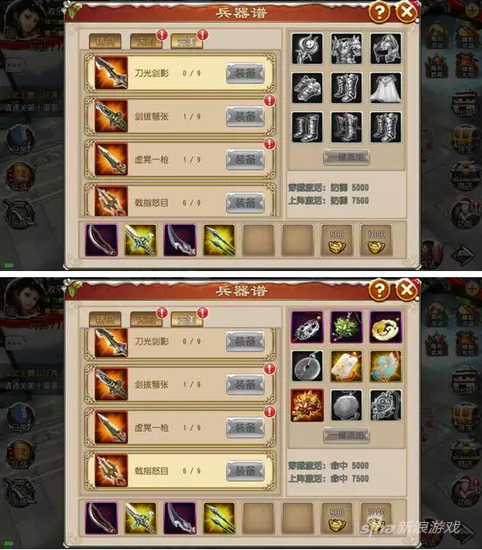
Task: Select the highlighted 戟指怒目 weapon row
Action: pyautogui.click(x=180, y=471)
